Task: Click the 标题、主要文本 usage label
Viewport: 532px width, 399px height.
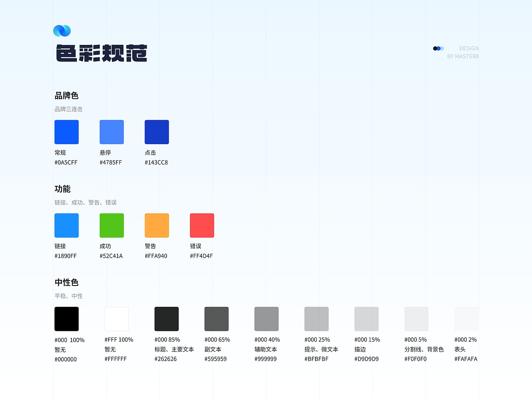Action: [174, 350]
